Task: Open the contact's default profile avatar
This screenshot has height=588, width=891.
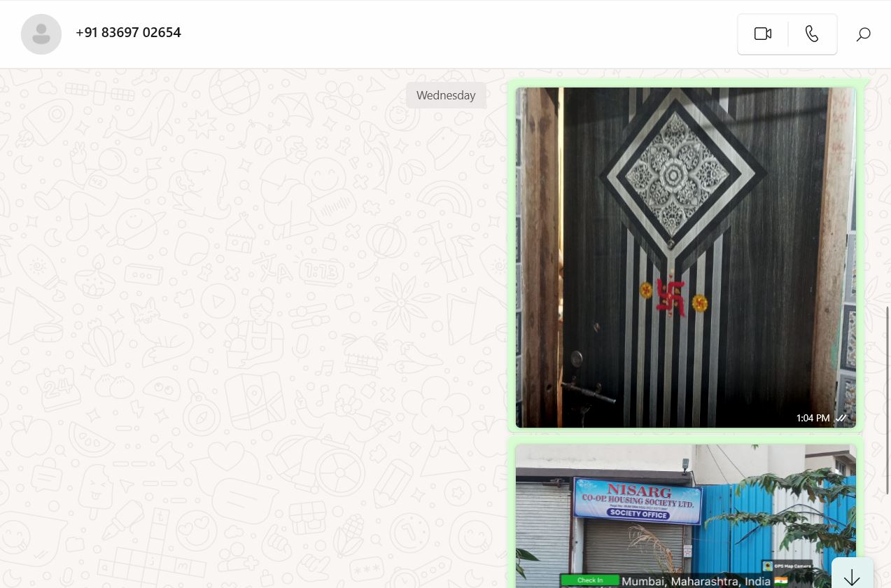Action: [x=41, y=34]
